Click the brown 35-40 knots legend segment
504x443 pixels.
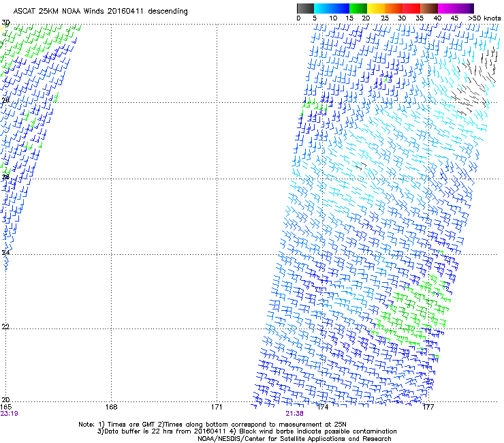[429, 8]
